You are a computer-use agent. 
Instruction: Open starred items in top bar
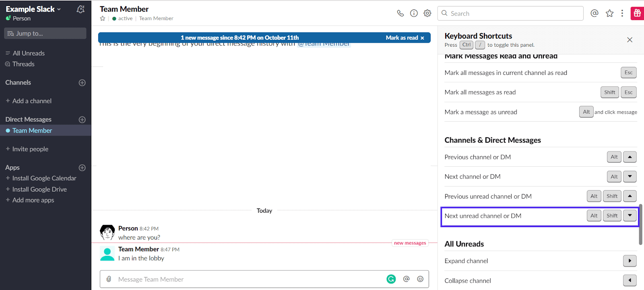click(609, 13)
